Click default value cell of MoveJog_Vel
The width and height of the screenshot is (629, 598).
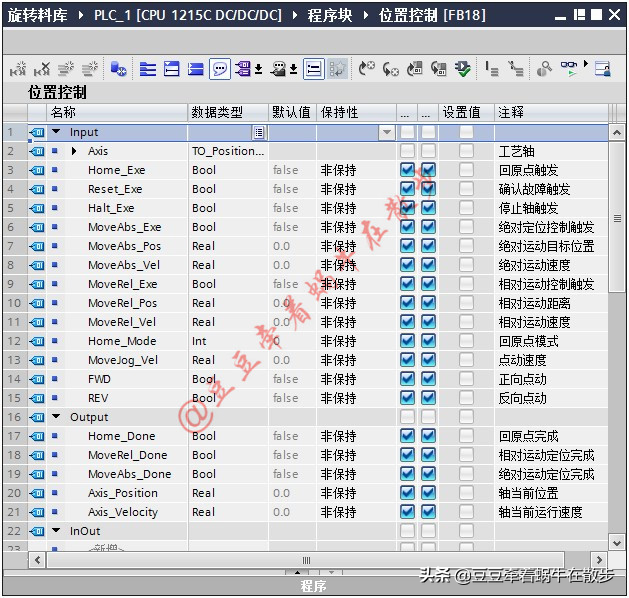tap(292, 360)
